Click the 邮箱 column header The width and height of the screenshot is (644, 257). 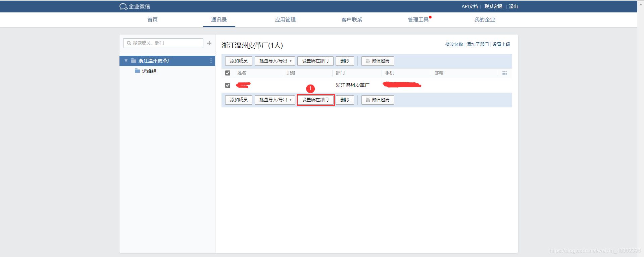tap(439, 73)
